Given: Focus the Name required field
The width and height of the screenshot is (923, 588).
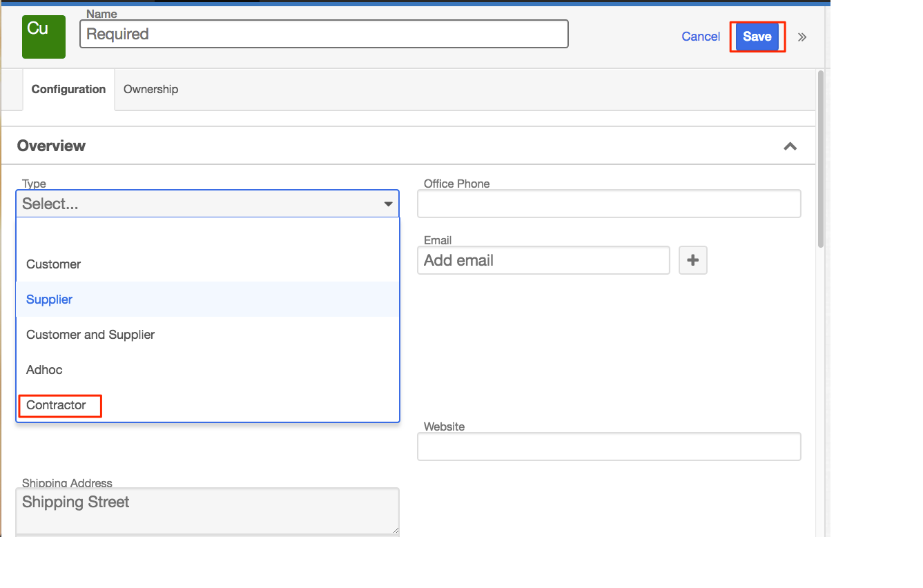Looking at the screenshot, I should [324, 34].
